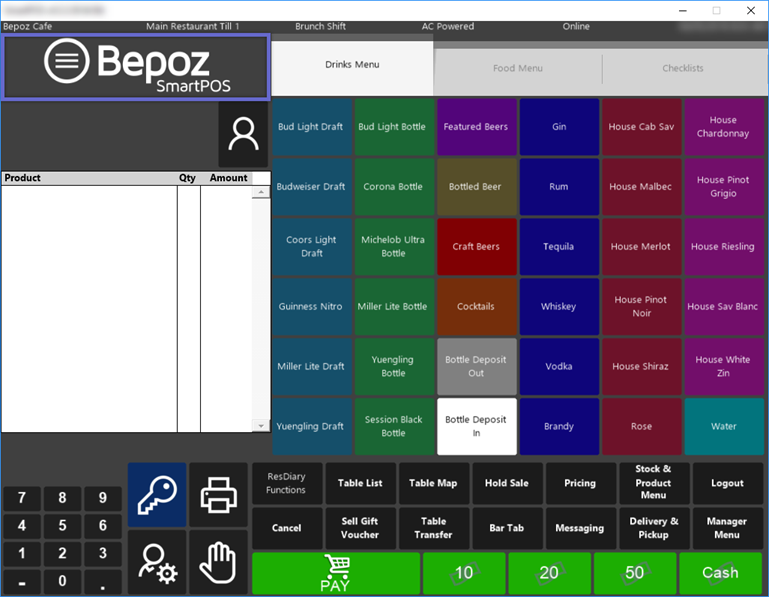Open the operator settings gear icon
This screenshot has height=597, width=769.
pyautogui.click(x=157, y=562)
